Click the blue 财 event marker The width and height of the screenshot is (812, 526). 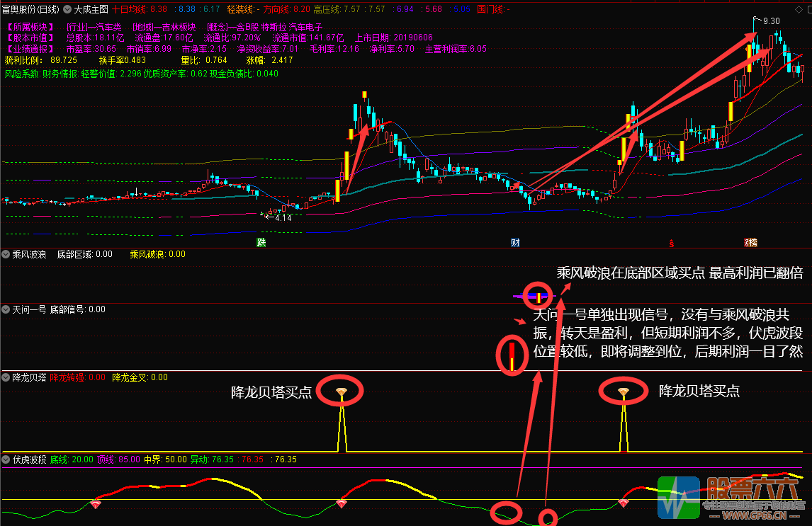click(x=515, y=243)
